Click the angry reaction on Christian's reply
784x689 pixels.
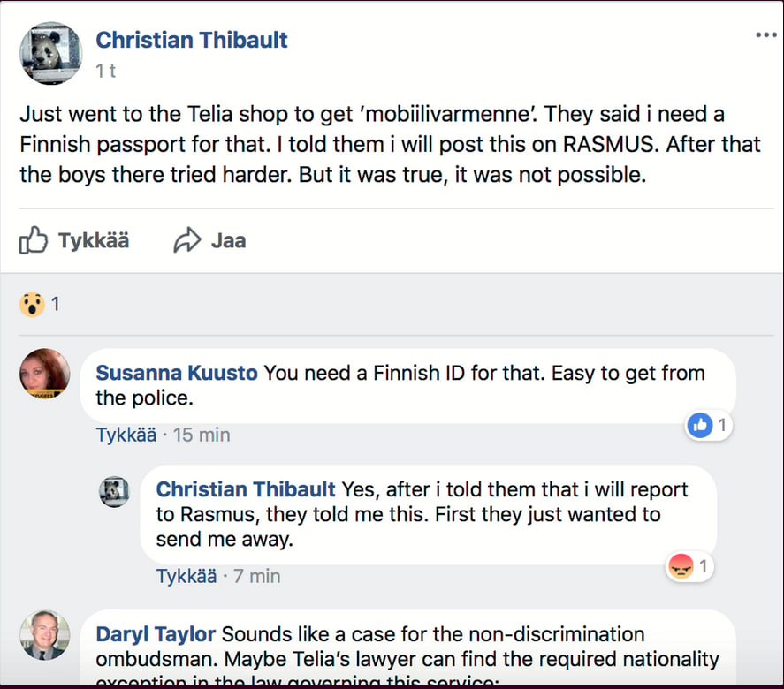(x=680, y=566)
